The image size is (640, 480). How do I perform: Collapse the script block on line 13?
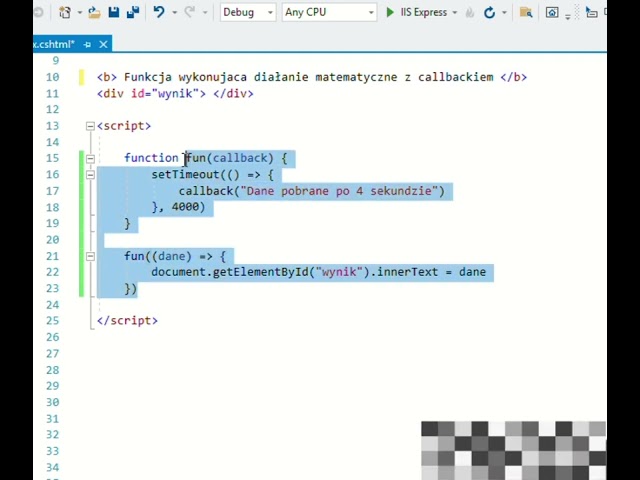point(90,126)
